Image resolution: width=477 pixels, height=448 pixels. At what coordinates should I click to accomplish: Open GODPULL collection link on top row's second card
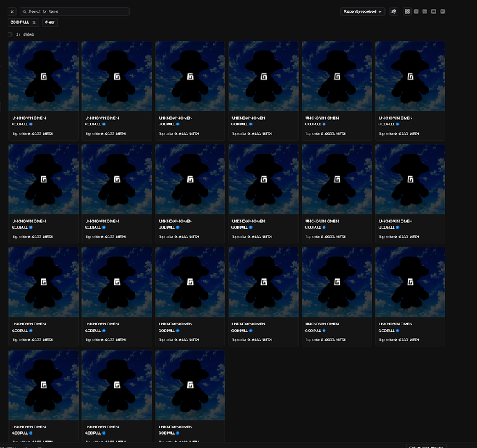click(x=93, y=124)
